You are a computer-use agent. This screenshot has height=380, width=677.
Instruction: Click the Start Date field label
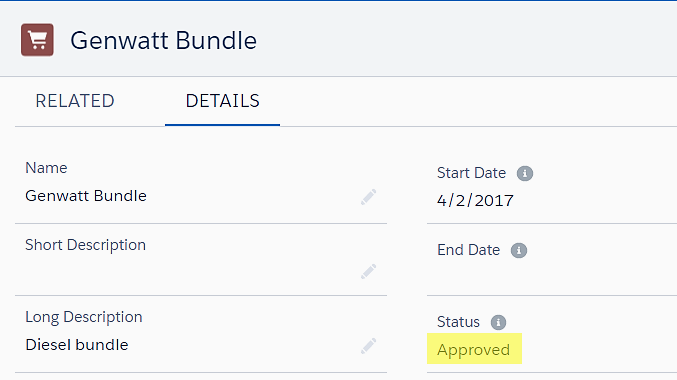(471, 173)
